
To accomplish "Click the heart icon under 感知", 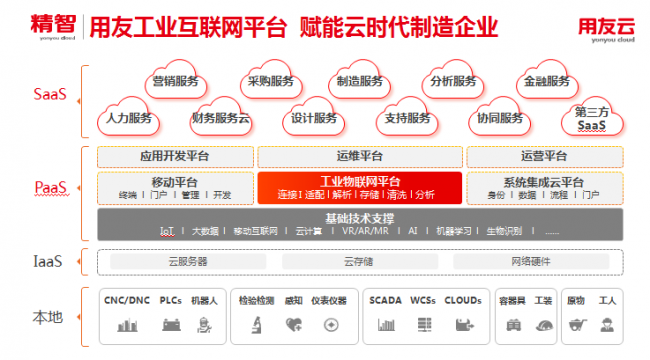I will [294, 325].
